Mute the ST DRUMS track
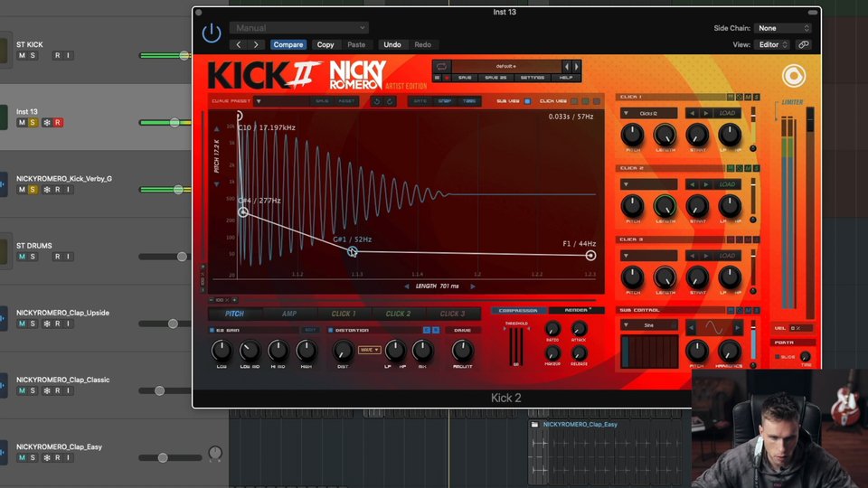Viewport: 868px width, 488px height. (x=22, y=257)
